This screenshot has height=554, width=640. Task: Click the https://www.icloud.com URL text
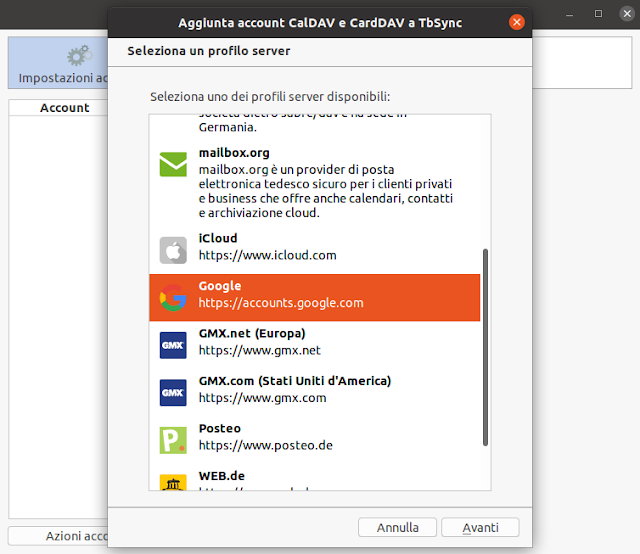pyautogui.click(x=267, y=255)
